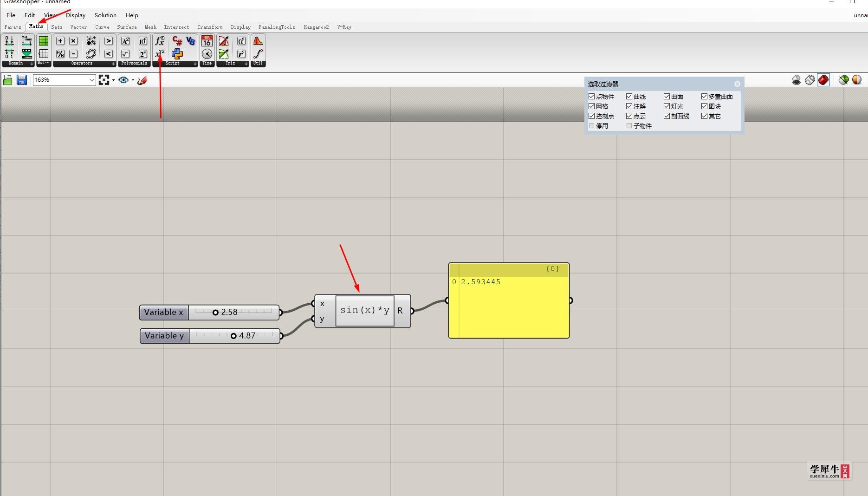Toggle 图块 checkbox in filter panel
868x496 pixels.
click(x=704, y=106)
